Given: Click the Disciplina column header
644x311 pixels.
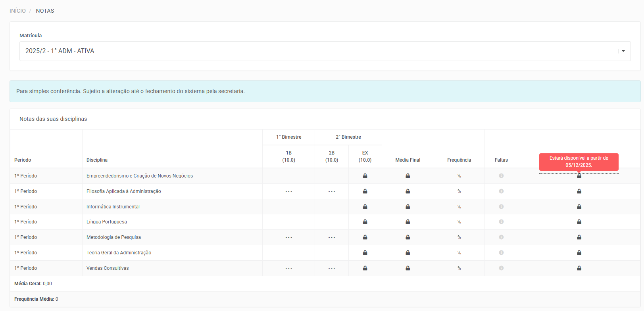Looking at the screenshot, I should click(97, 160).
